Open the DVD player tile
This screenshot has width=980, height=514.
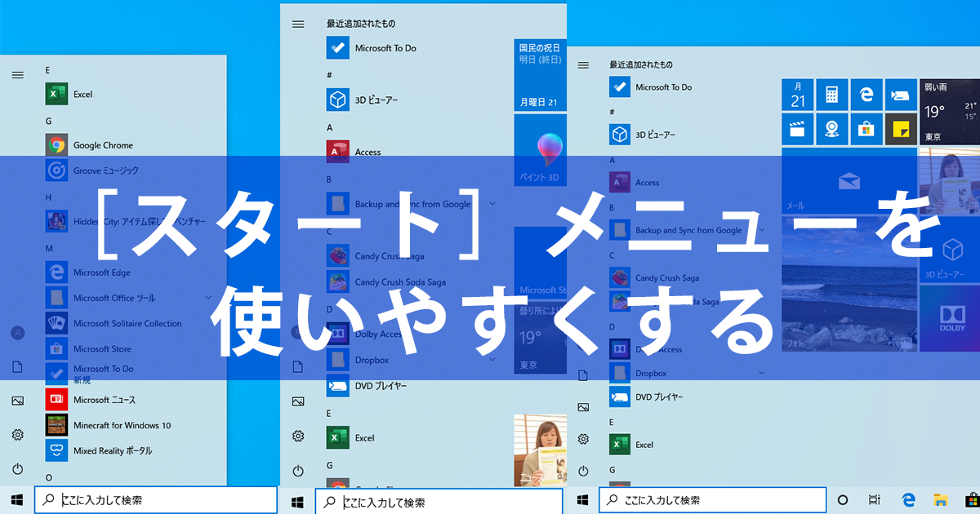click(900, 95)
